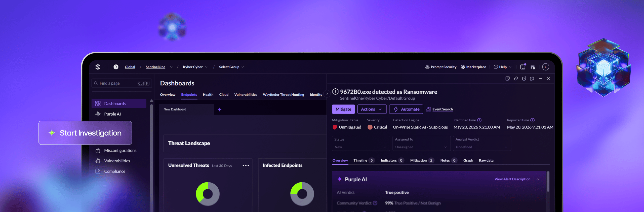Open the Status dropdown showing New

pyautogui.click(x=361, y=144)
